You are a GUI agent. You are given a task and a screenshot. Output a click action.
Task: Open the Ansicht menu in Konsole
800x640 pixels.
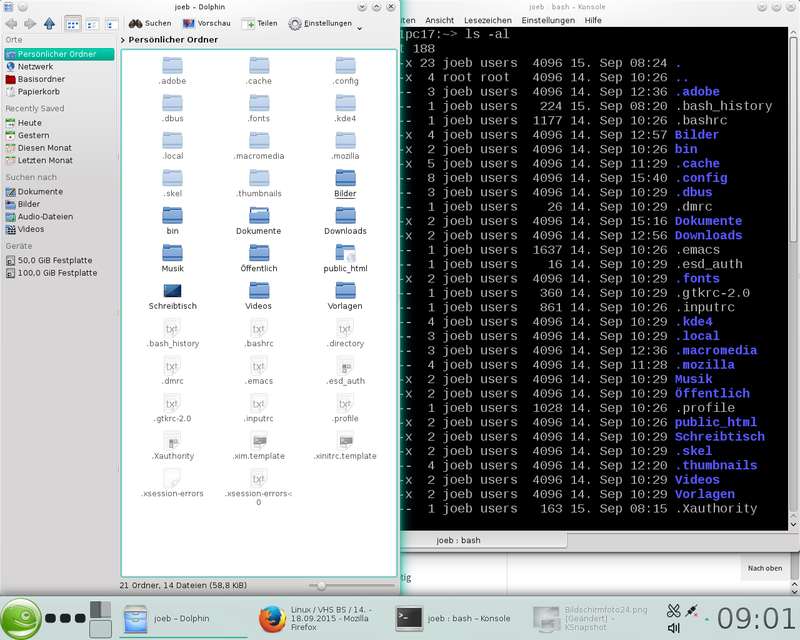pos(439,20)
